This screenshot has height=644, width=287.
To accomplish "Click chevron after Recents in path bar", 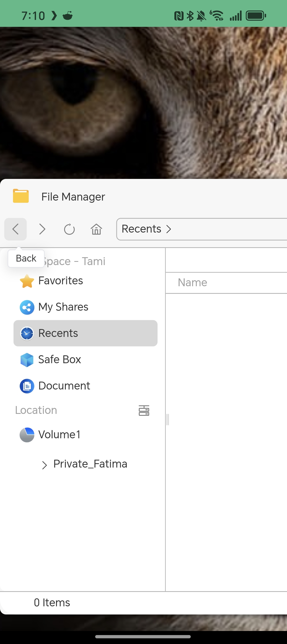I will pyautogui.click(x=169, y=229).
